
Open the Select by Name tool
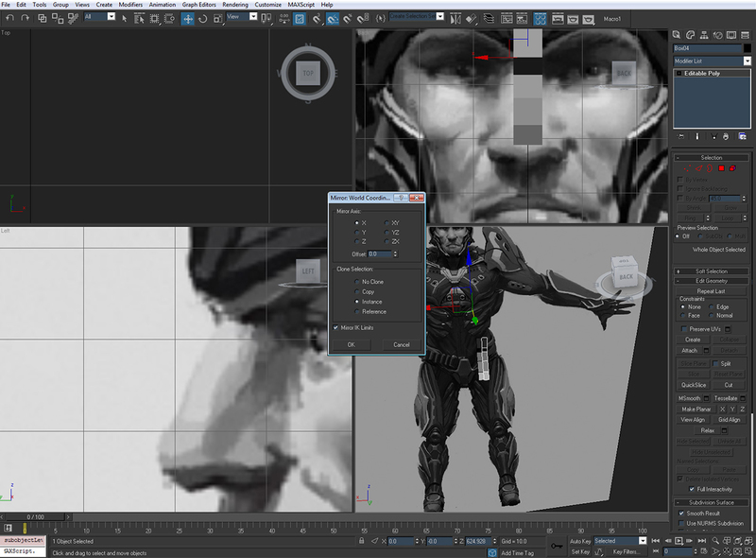click(x=139, y=19)
